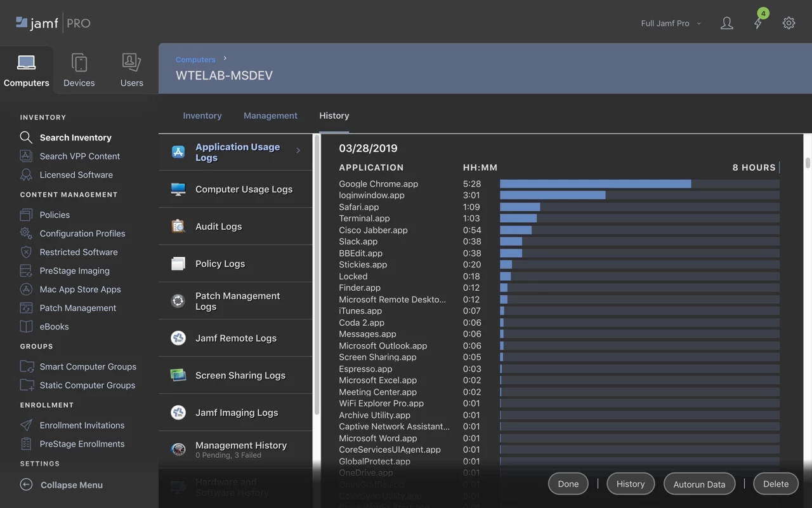Click the Computer Usage Logs monitor icon
This screenshot has height=508, width=812.
pos(178,189)
